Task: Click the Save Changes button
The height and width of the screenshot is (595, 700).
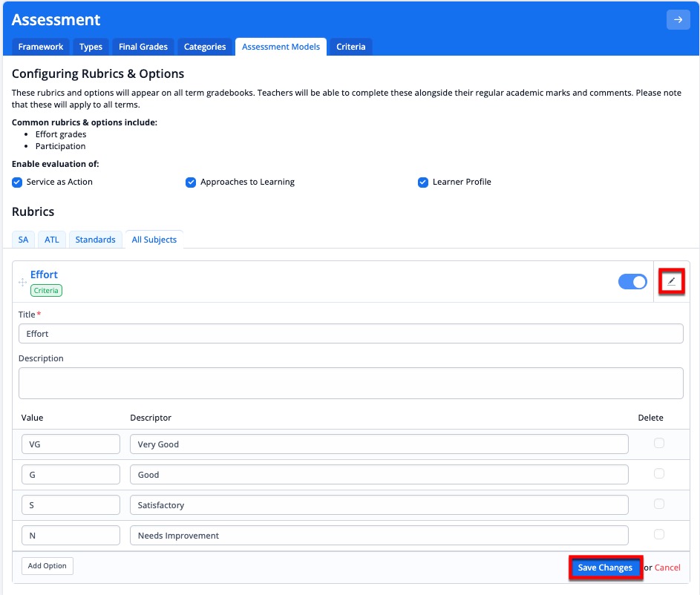Action: coord(605,568)
